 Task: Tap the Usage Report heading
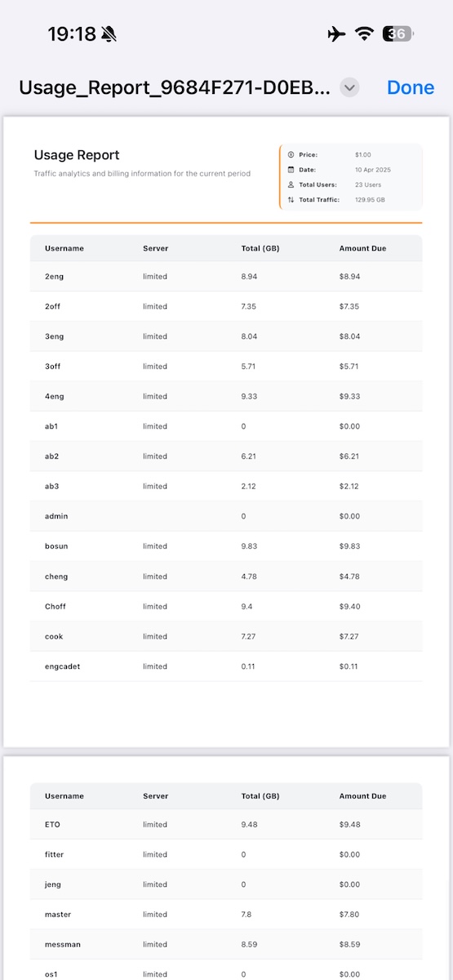point(77,155)
